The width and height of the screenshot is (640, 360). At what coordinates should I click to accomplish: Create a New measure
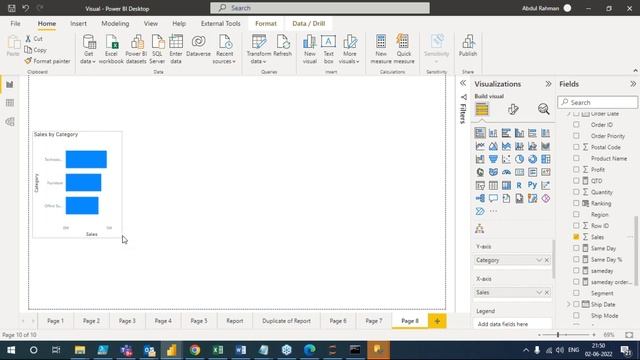tap(381, 49)
